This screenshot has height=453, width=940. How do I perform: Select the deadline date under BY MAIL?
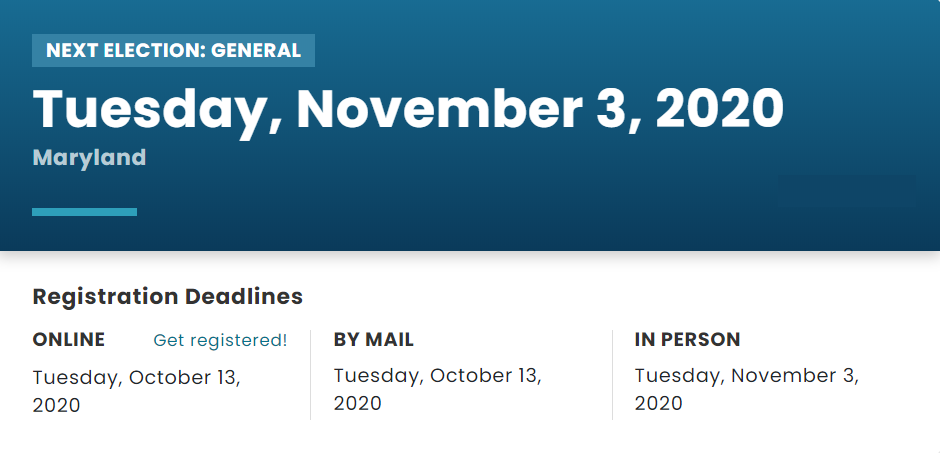437,389
